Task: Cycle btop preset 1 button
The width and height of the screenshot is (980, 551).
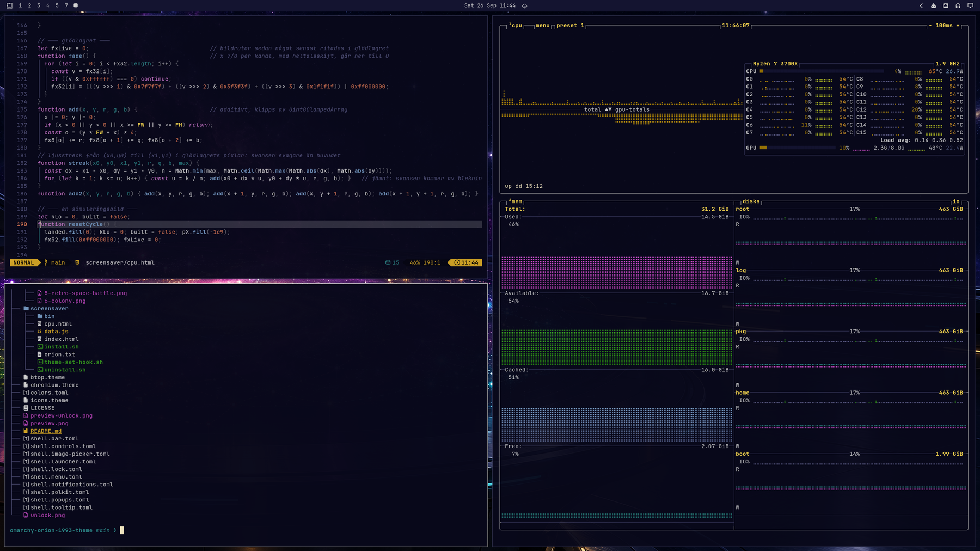Action: 571,26
